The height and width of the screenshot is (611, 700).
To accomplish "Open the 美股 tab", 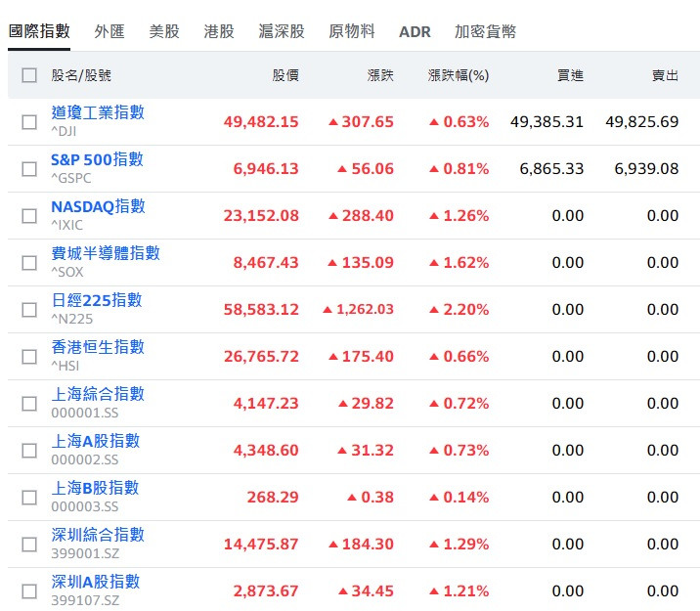I will [164, 31].
